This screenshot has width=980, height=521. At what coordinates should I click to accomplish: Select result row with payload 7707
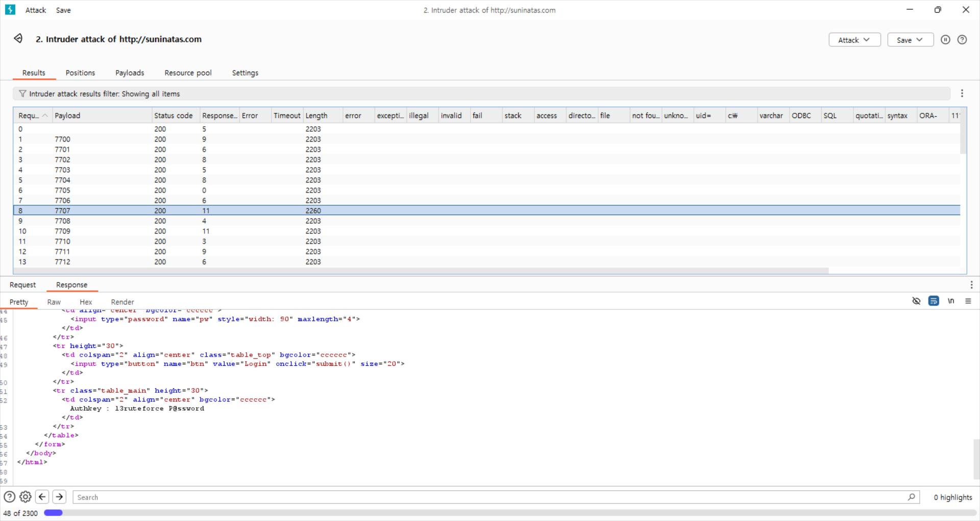(487, 210)
